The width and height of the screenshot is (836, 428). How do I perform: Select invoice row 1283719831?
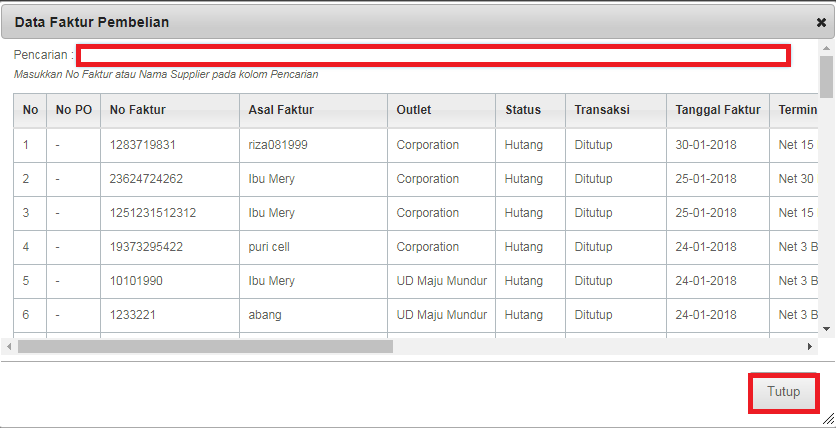coord(416,145)
